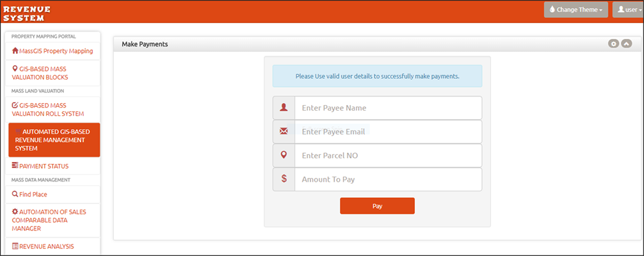Open the user account dropdown
The height and width of the screenshot is (256, 644).
point(627,10)
